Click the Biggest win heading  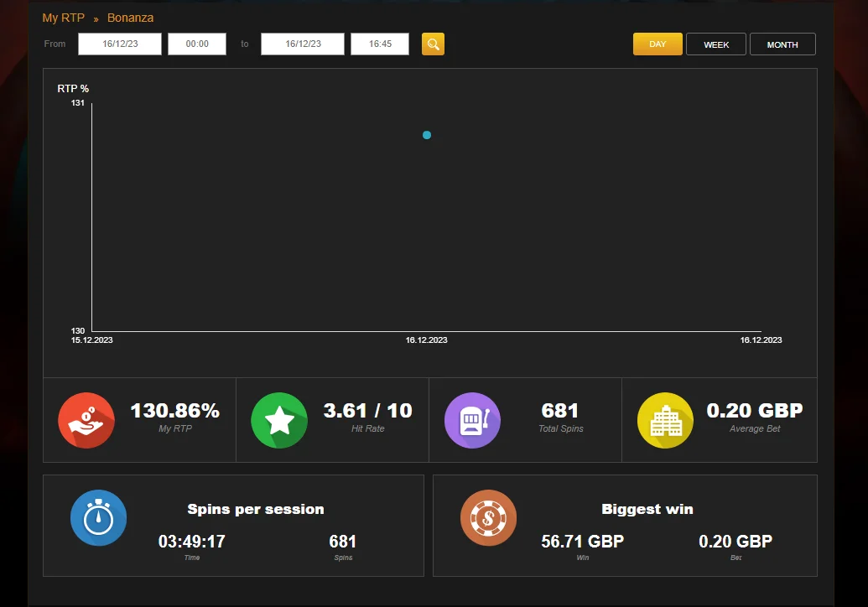pos(647,509)
